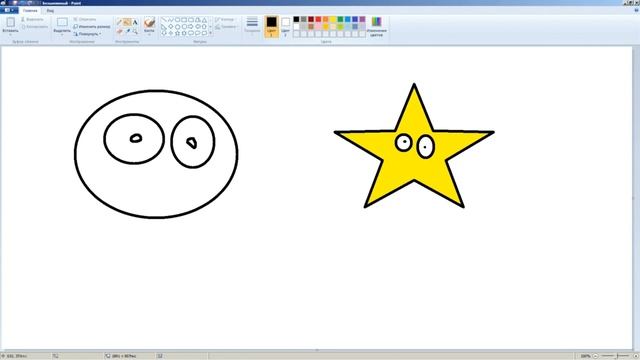
Task: Activate Color 2 (Цвет 2) button
Action: tap(286, 27)
